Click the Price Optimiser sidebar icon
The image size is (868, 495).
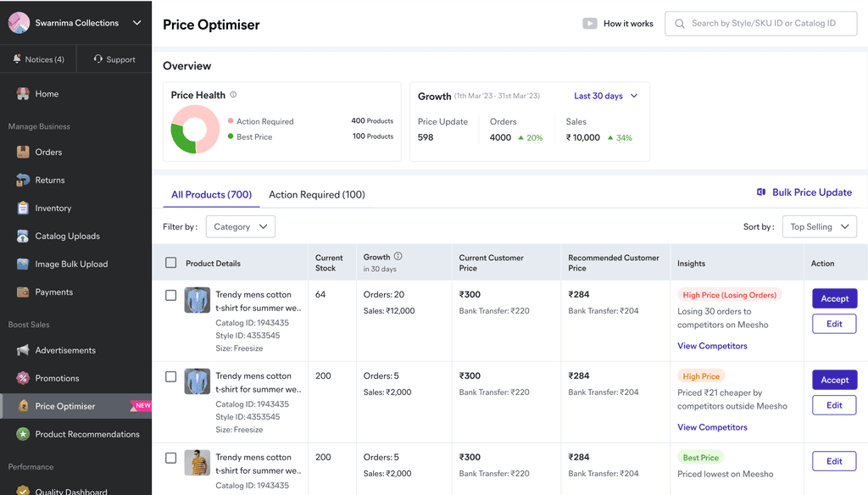(23, 406)
